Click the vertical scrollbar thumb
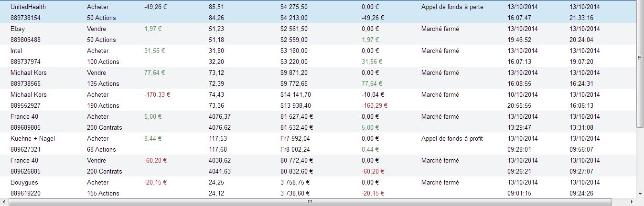 tap(641, 57)
